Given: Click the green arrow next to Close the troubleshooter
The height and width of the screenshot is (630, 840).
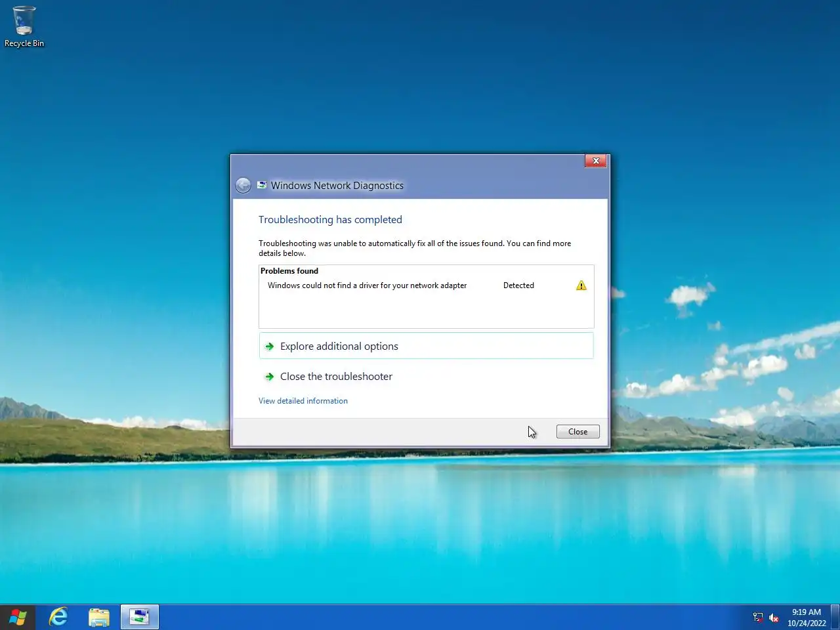Looking at the screenshot, I should [269, 377].
